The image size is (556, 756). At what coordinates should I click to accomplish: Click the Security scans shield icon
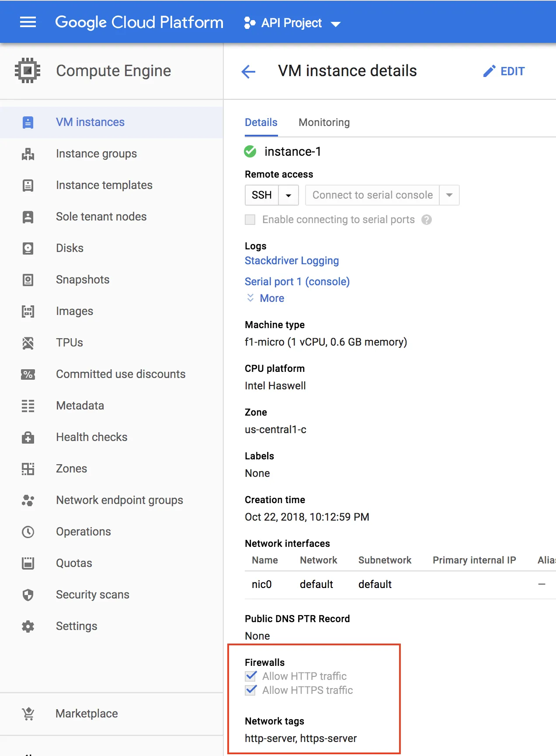[28, 595]
